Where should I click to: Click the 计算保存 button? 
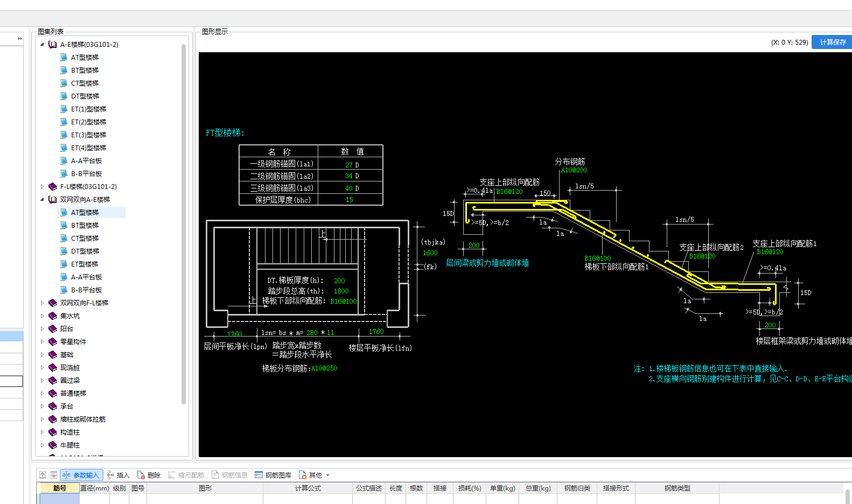832,42
